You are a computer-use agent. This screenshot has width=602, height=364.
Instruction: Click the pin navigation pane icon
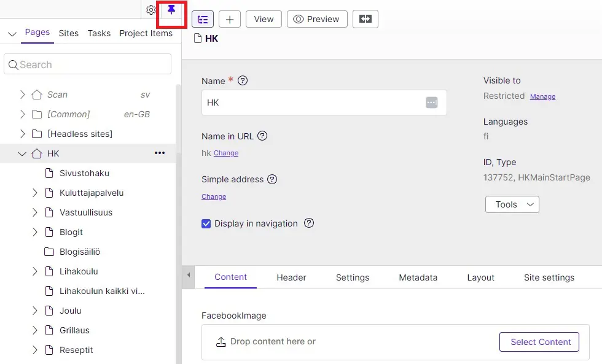coord(171,10)
